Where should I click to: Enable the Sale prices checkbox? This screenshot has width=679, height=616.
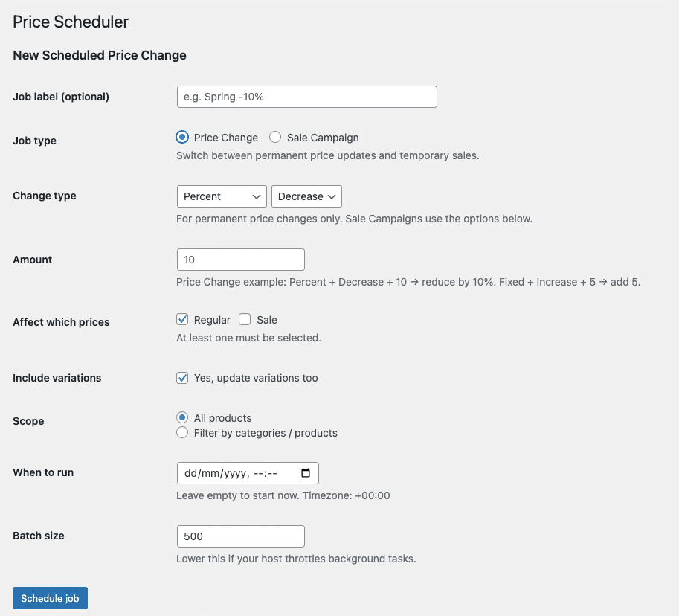click(x=245, y=320)
